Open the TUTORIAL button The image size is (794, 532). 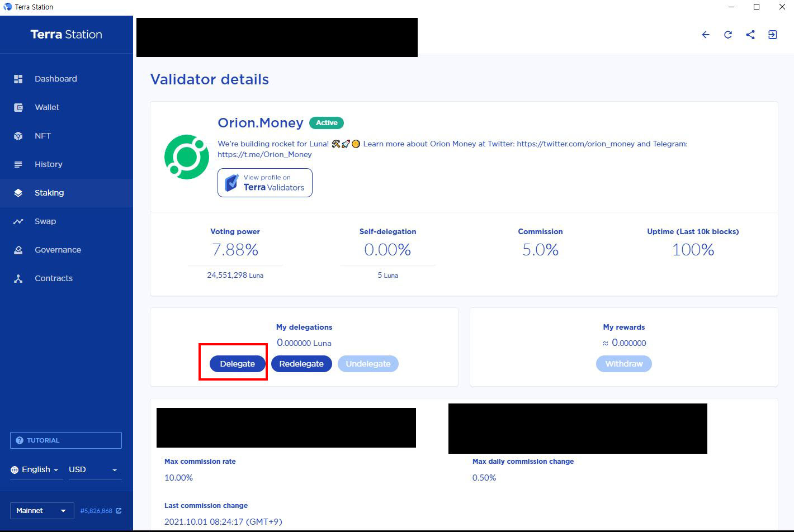pyautogui.click(x=66, y=440)
